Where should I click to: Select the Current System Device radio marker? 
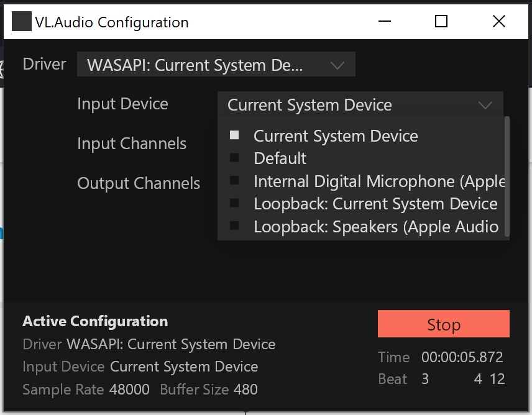234,135
